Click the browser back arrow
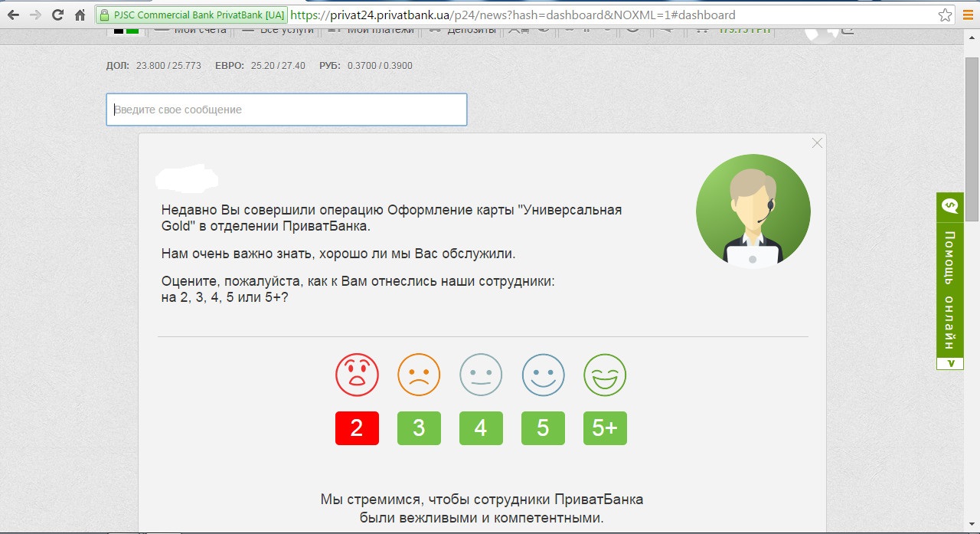This screenshot has width=980, height=534. point(13,15)
